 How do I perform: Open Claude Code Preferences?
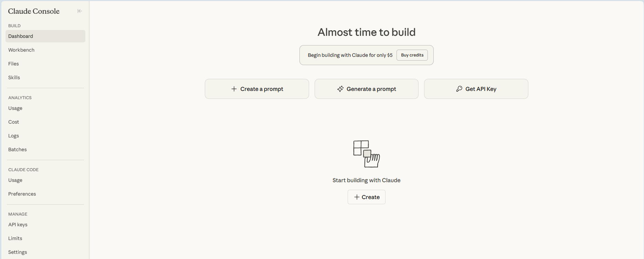[x=22, y=194]
